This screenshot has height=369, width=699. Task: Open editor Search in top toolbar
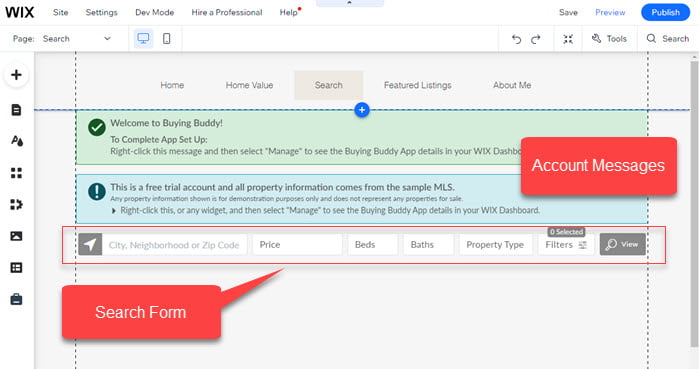click(x=668, y=39)
